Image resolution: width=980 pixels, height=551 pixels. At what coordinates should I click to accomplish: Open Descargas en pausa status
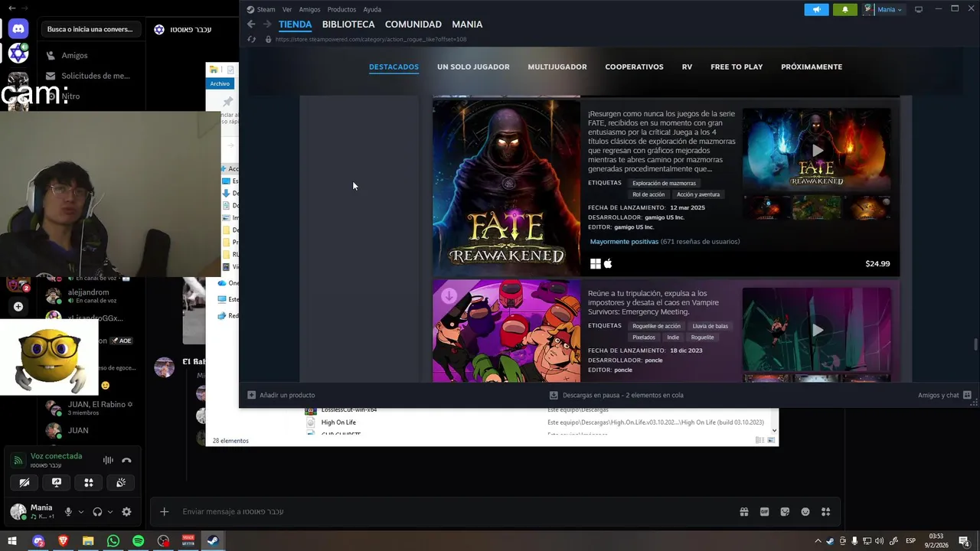pyautogui.click(x=616, y=395)
